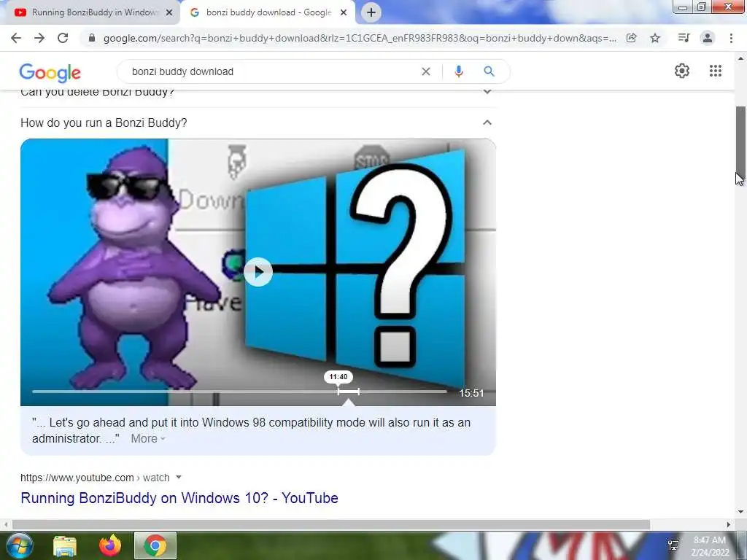Screen dimensions: 747x560
Task: Click the BonziBuddy video thumbnail image
Action: point(258,273)
